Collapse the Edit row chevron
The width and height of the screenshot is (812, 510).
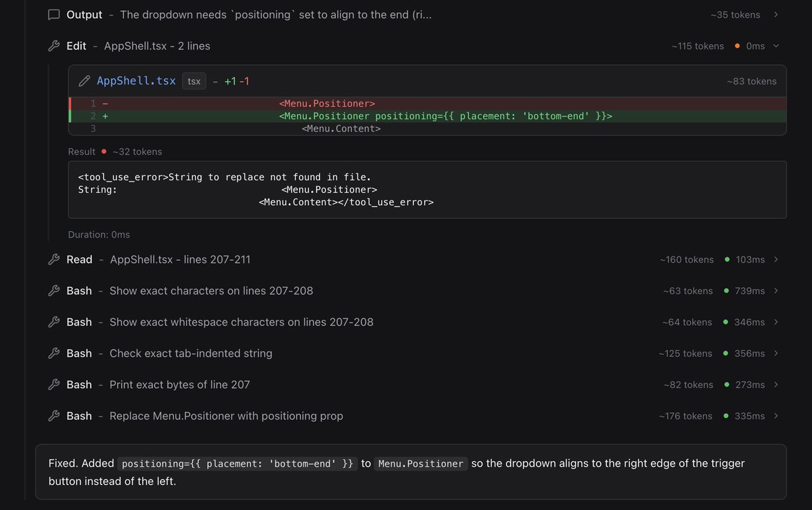pyautogui.click(x=775, y=46)
